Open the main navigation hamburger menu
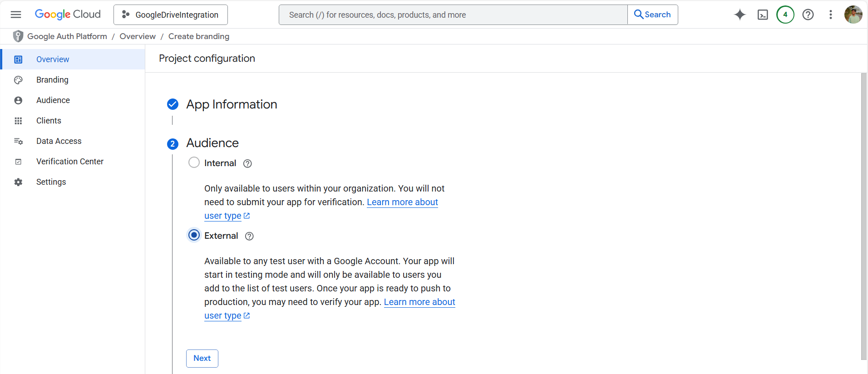 [16, 15]
